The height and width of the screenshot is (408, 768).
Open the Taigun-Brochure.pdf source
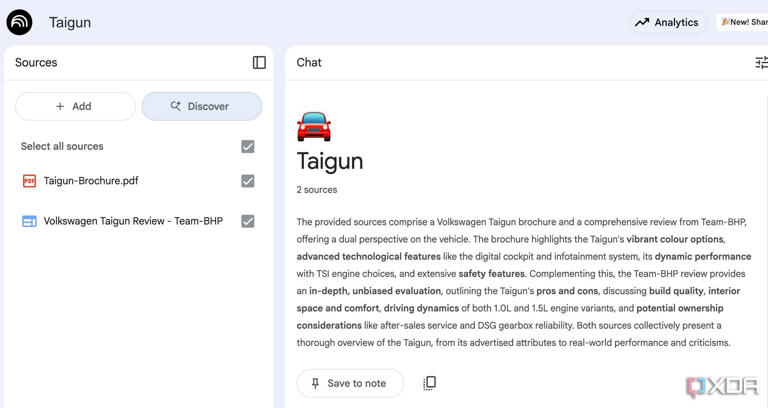click(91, 181)
